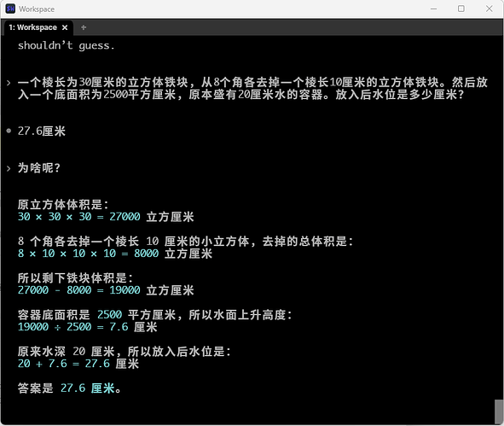Click the line "原立方体体积是:"
Viewport: 504px width, 426px height.
pos(63,205)
